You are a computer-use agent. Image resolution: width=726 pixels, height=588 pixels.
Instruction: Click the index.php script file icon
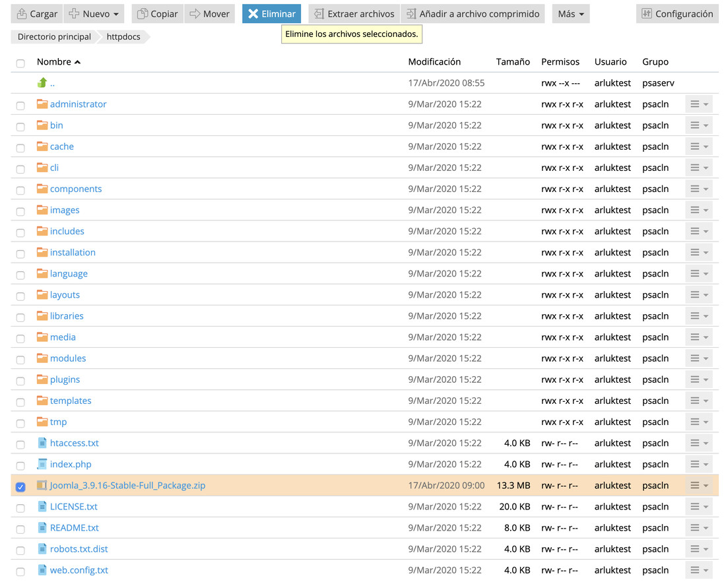pyautogui.click(x=42, y=464)
